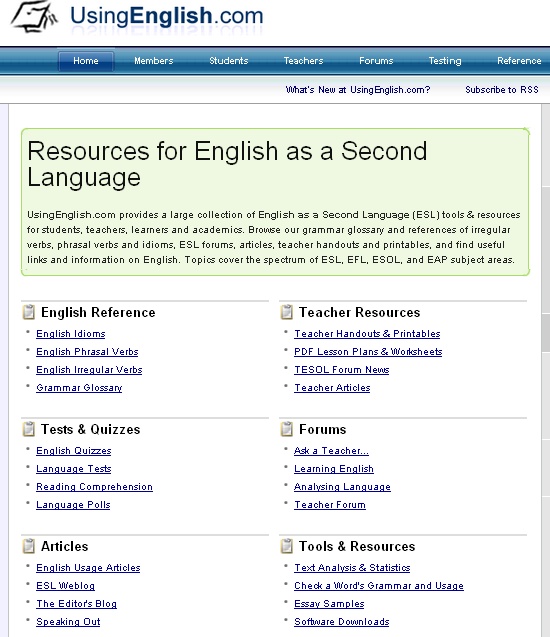Open the English Irregular Verbs link
The width and height of the screenshot is (550, 637).
tap(89, 370)
